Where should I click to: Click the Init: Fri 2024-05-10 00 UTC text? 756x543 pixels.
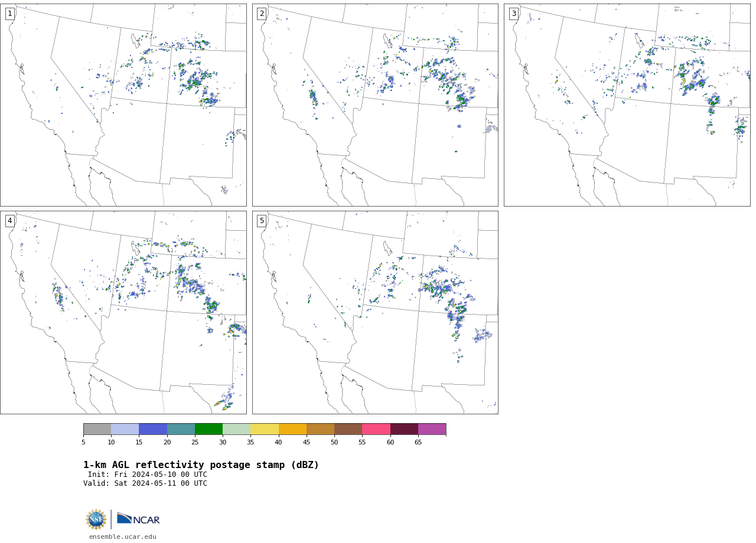coord(148,475)
